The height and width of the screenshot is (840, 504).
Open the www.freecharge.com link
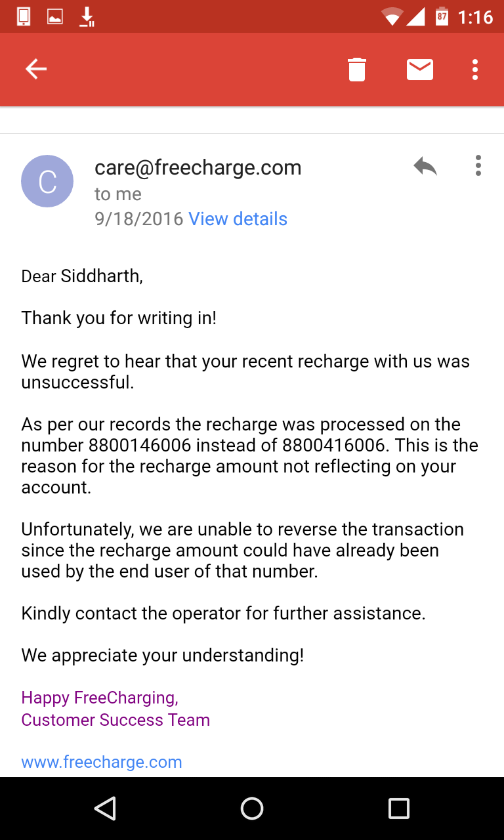102,762
